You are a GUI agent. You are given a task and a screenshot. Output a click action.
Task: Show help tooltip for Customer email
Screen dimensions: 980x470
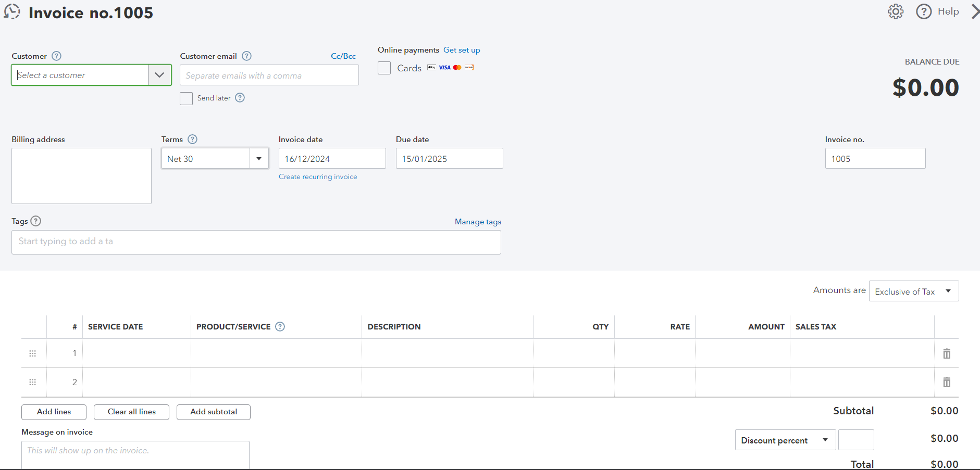click(247, 56)
